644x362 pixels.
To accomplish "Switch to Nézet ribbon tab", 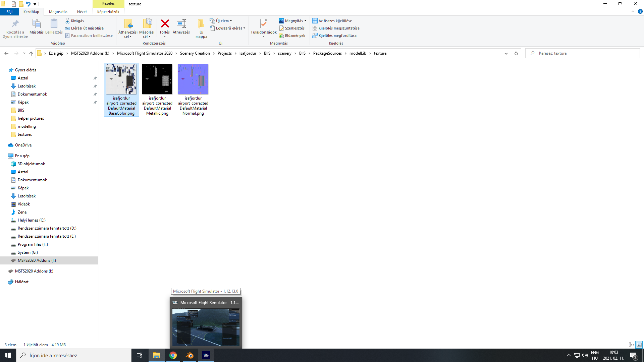I will 82,12.
